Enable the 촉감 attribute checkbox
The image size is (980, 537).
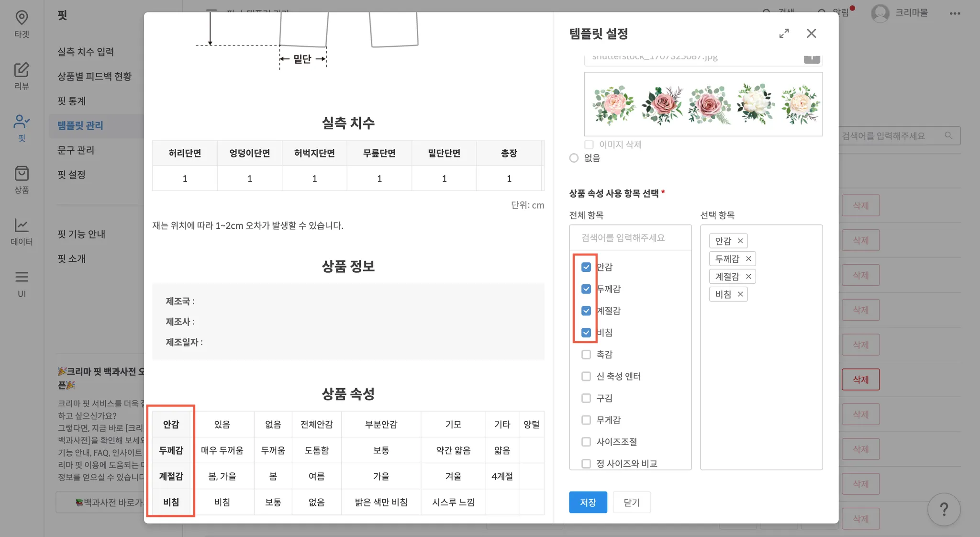586,355
